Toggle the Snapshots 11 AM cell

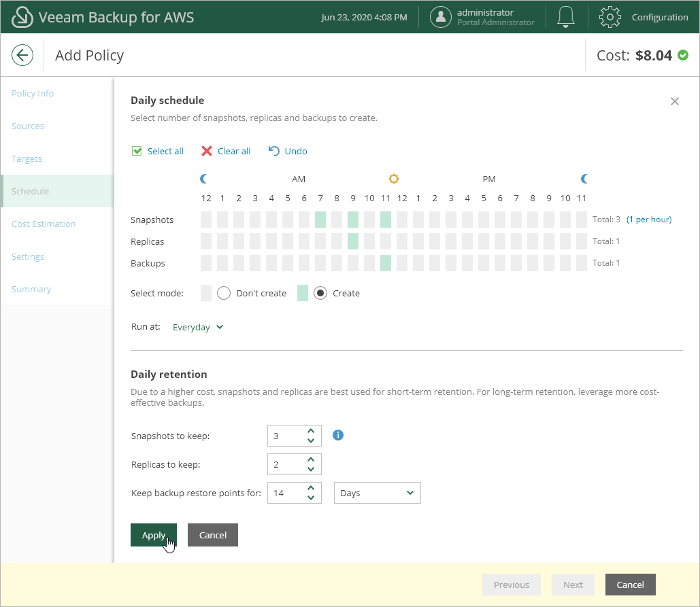point(385,220)
